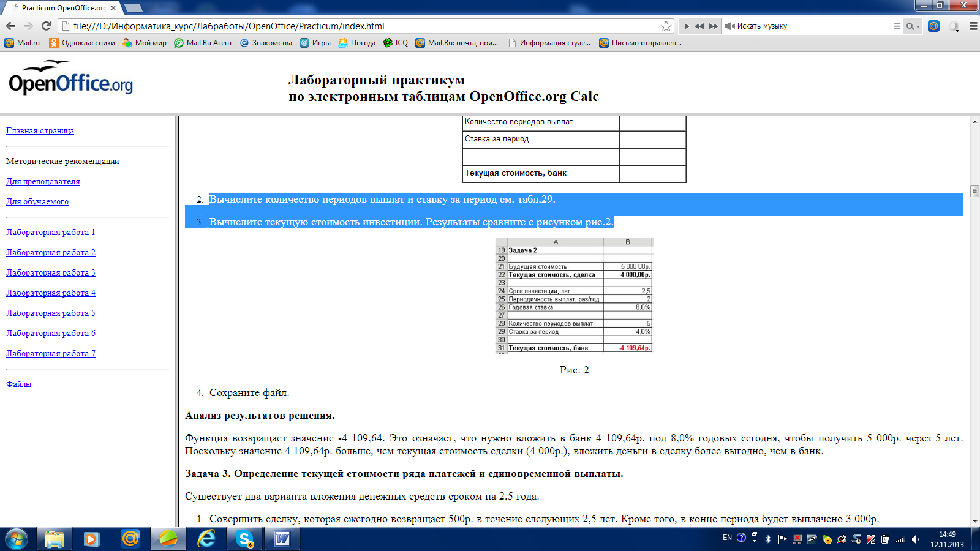980x551 pixels.
Task: Open Лабораторная работа 3 link
Action: pos(51,272)
